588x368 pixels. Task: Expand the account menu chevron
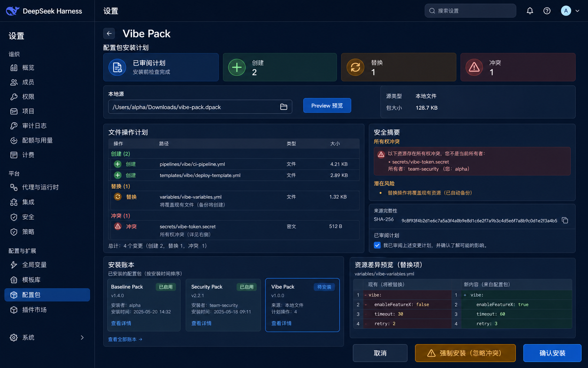577,11
